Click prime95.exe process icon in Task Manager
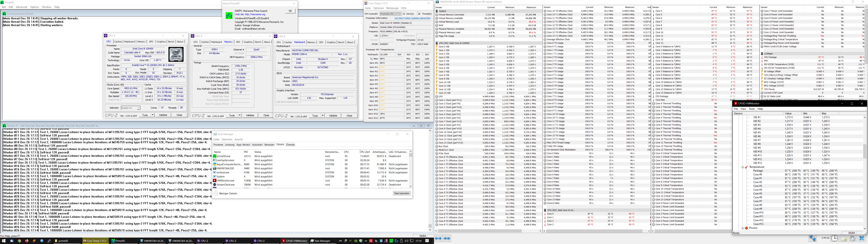This screenshot has height=244, width=868. tap(215, 156)
